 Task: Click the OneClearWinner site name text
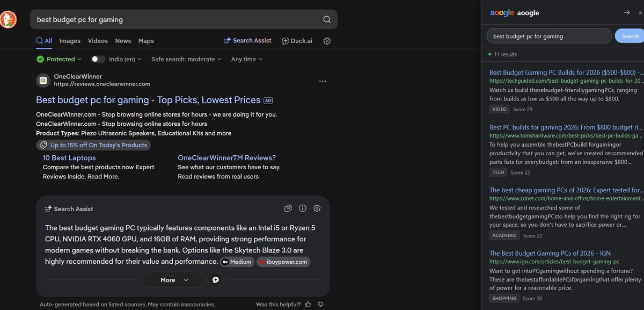click(x=78, y=77)
